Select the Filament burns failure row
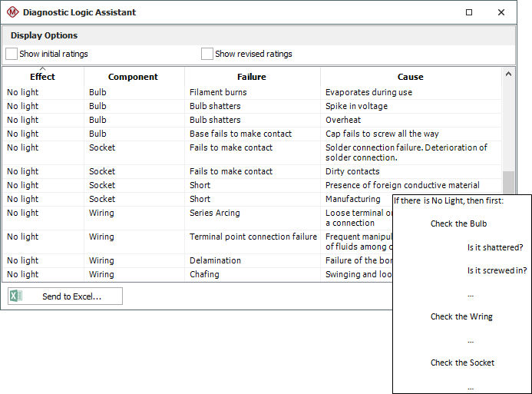 pyautogui.click(x=218, y=92)
